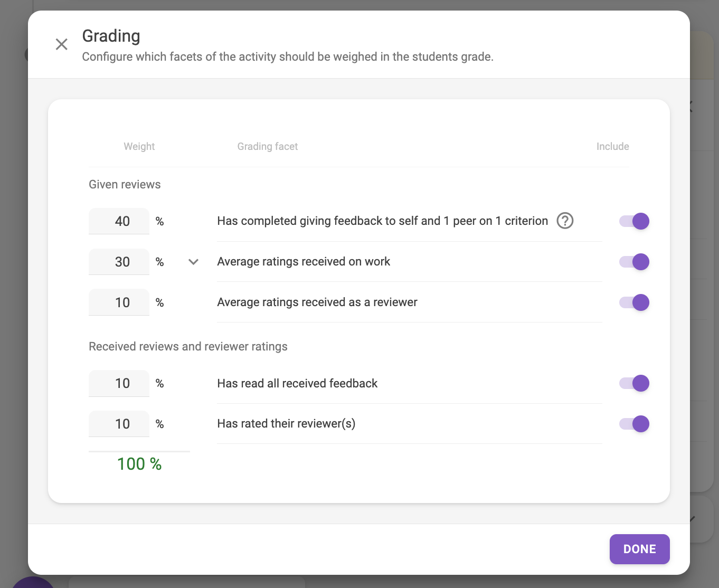Screen dimensions: 719x588
Task: Click the Include column header
Action: coord(613,146)
